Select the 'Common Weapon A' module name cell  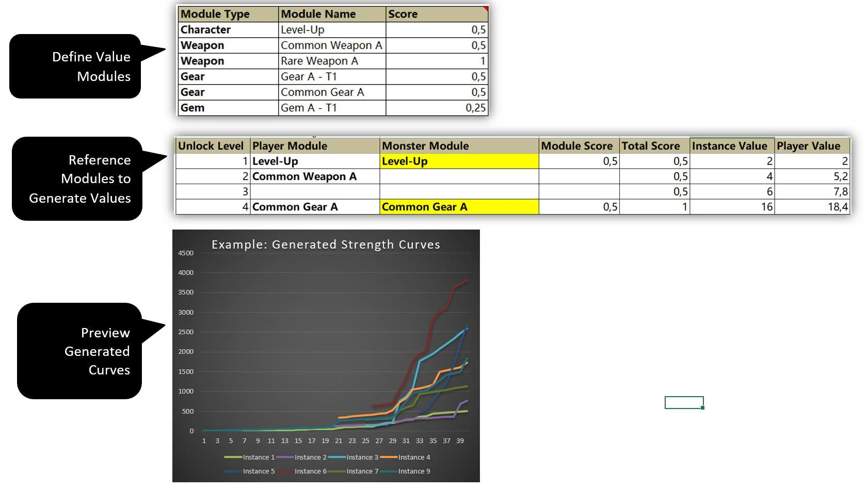(332, 45)
